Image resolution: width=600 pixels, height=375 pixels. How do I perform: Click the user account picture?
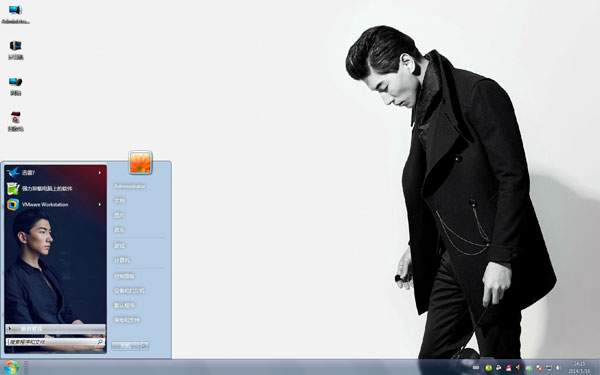coord(140,162)
